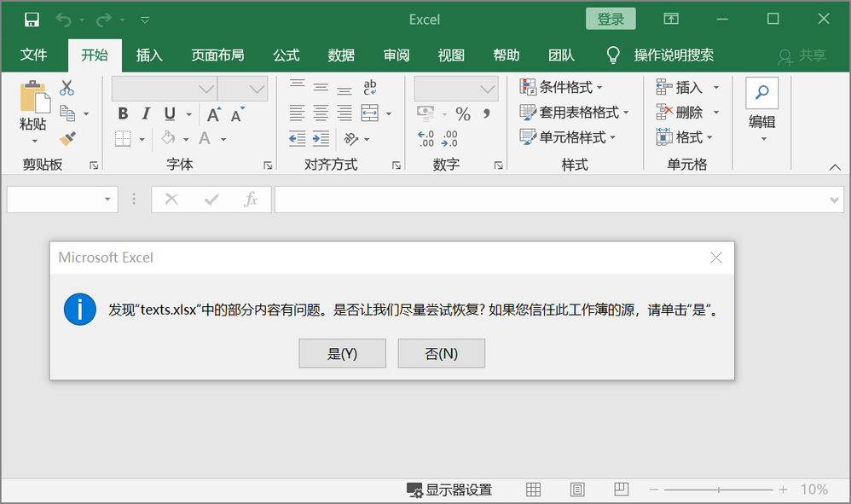The width and height of the screenshot is (851, 504).
Task: Click Decrease Decimal icon
Action: 449,139
